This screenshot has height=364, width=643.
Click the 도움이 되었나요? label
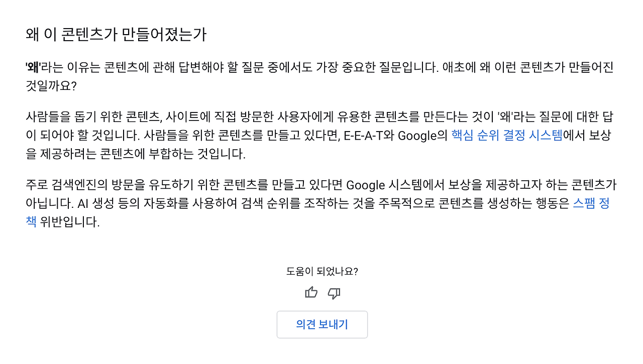pos(322,272)
